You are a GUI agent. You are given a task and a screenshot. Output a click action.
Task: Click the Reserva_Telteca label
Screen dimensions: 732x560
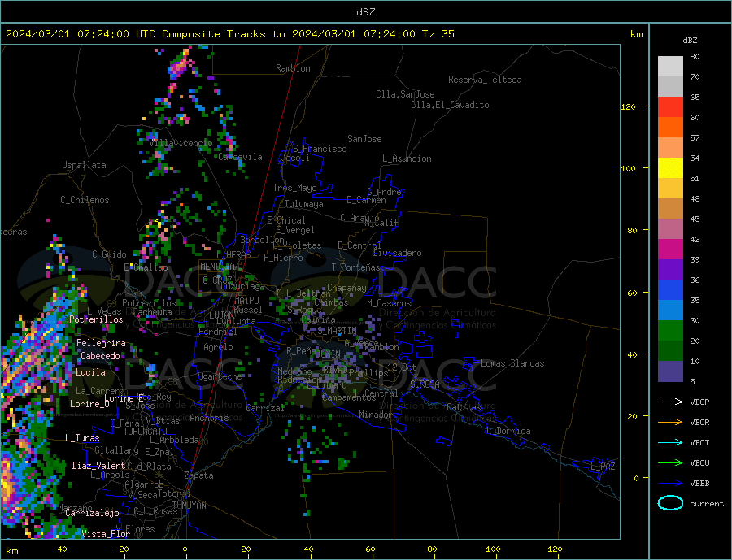(x=485, y=80)
